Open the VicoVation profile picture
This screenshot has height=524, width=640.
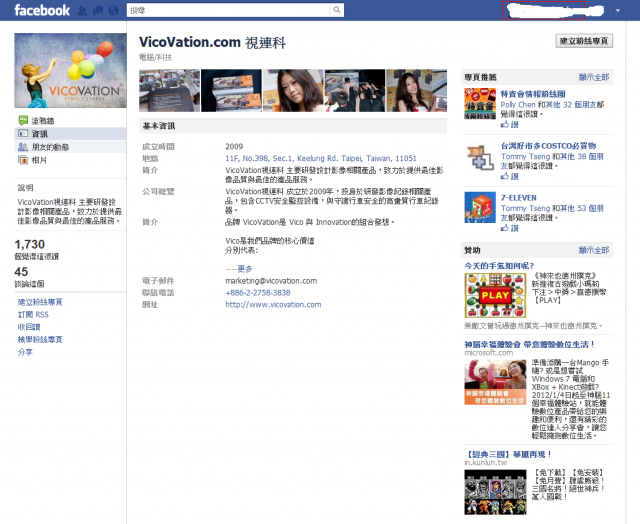point(70,70)
